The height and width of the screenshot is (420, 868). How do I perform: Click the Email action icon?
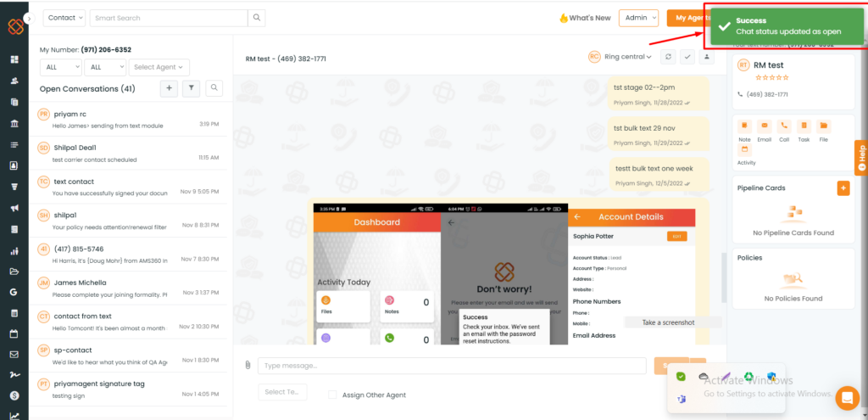pos(765,126)
